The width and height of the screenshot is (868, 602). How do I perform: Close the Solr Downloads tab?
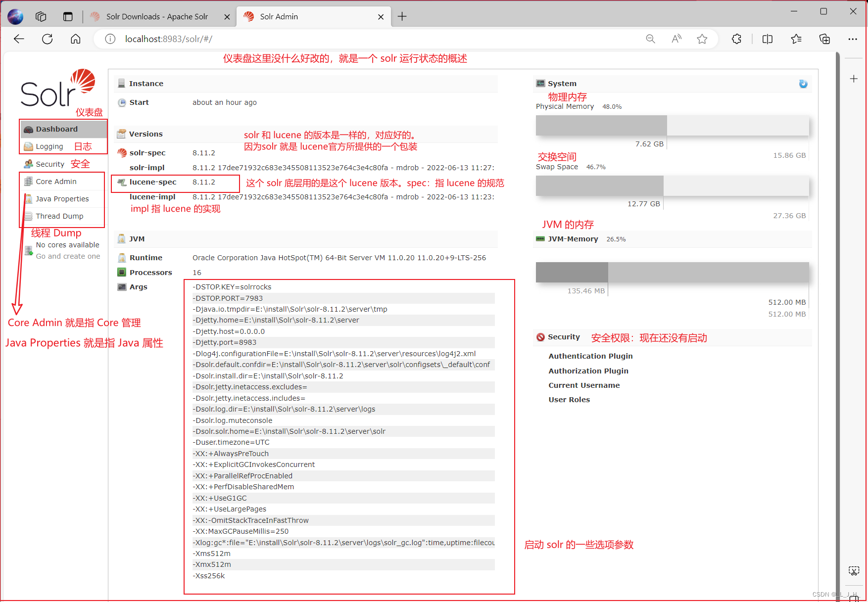point(227,17)
